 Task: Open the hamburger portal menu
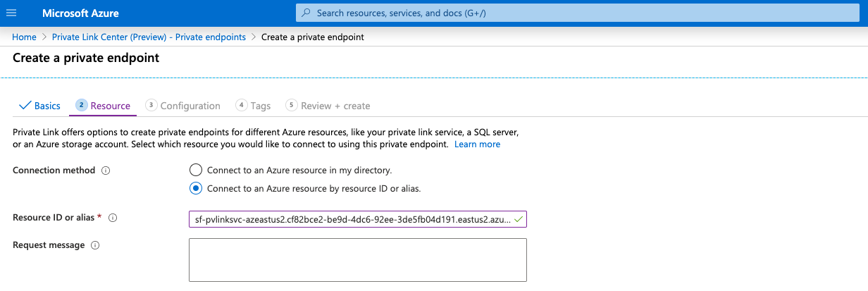[x=11, y=13]
